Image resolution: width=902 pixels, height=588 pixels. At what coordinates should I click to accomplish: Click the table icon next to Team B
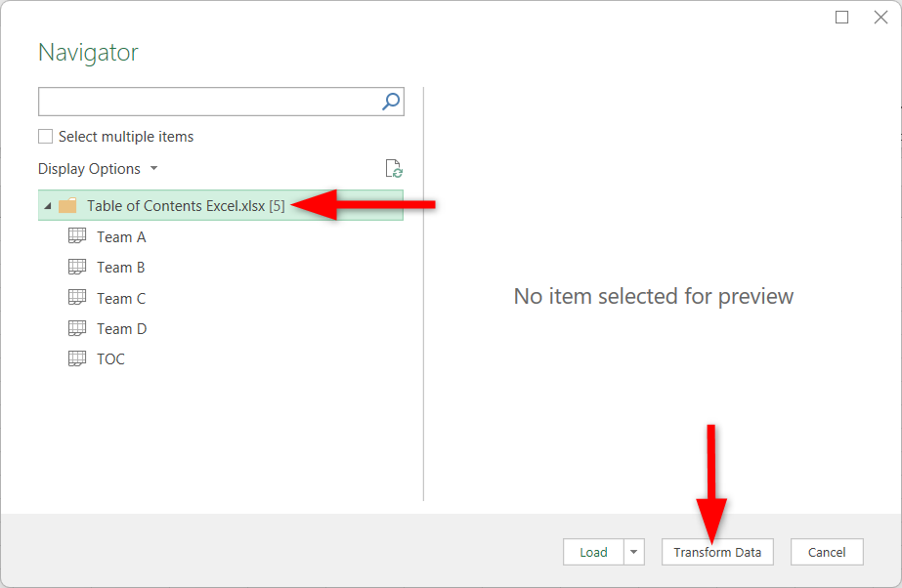tap(76, 266)
